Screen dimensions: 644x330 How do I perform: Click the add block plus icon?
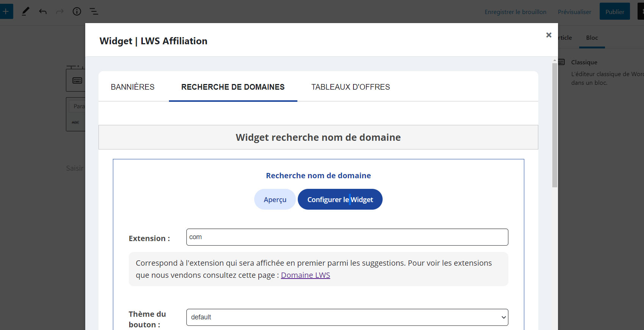click(x=5, y=11)
